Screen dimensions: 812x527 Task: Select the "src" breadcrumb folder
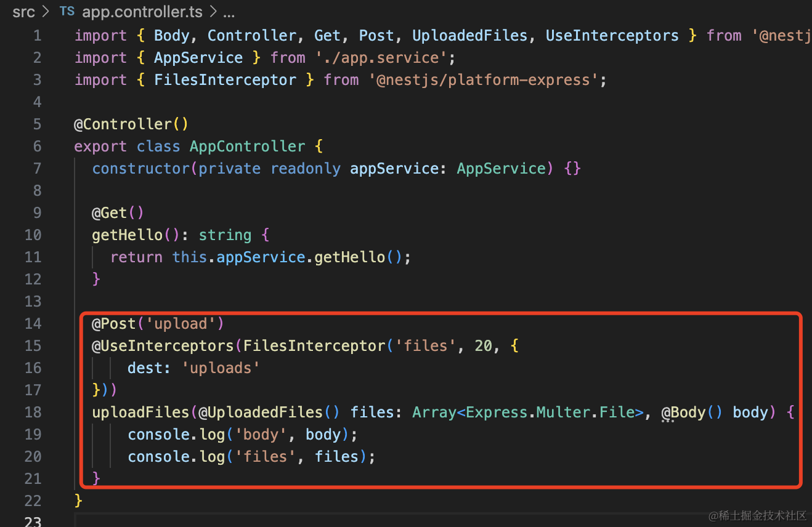(23, 12)
